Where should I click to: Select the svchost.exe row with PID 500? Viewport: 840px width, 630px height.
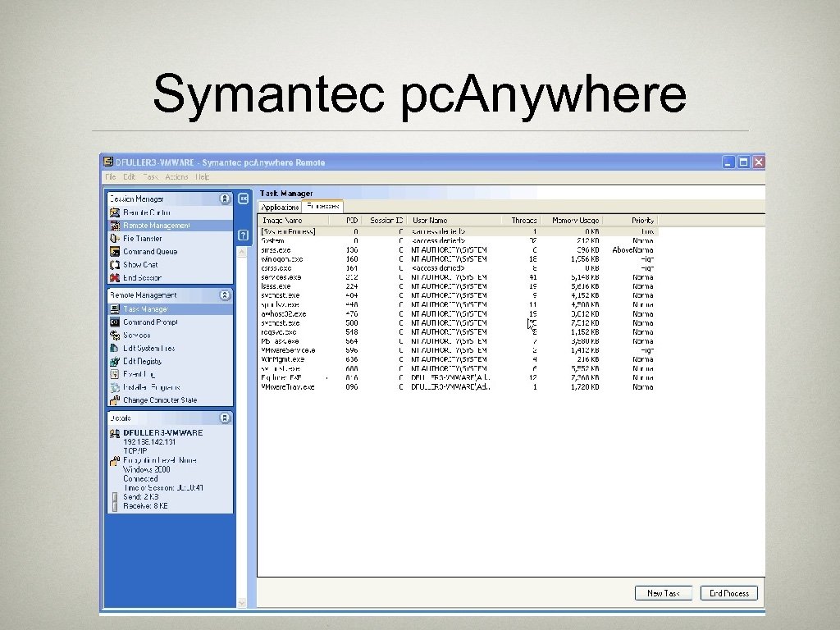tap(458, 323)
